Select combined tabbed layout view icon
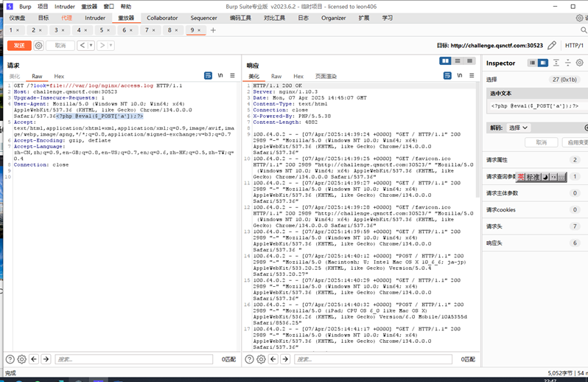Image resolution: width=588 pixels, height=382 pixels. [x=469, y=60]
